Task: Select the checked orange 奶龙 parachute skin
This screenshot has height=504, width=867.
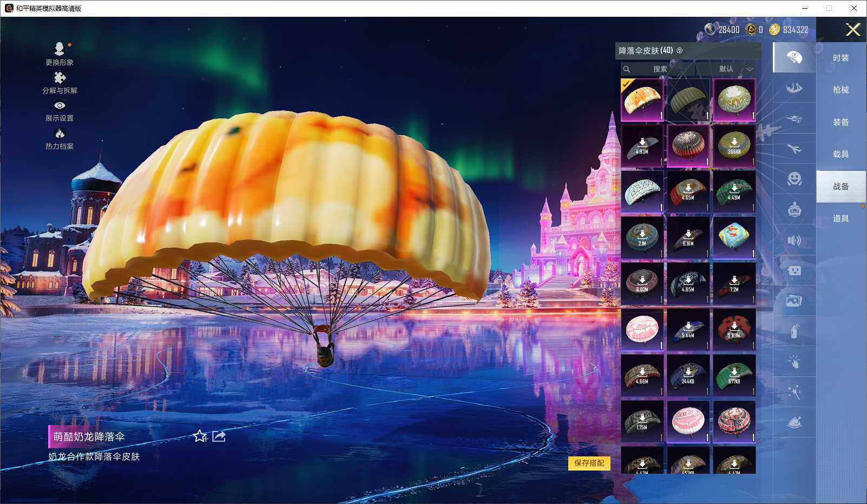Action: click(642, 100)
